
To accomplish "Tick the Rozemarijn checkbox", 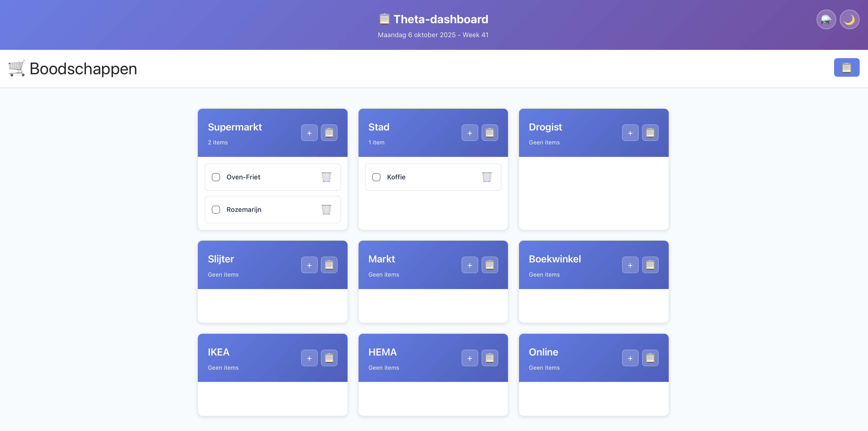I will (216, 209).
